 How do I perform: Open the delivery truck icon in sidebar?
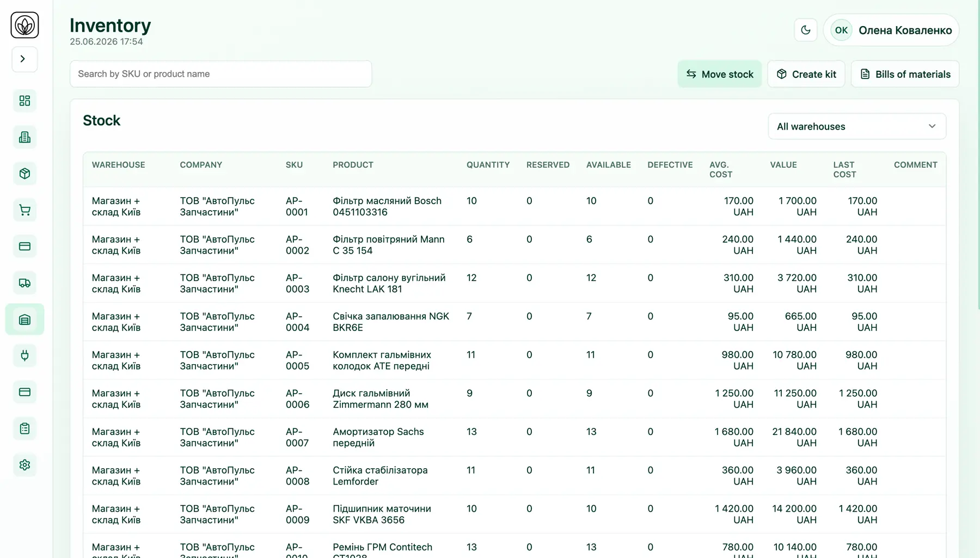point(24,283)
